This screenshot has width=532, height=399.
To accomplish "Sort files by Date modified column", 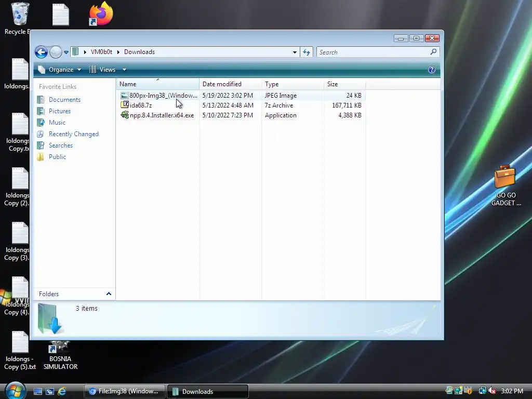I will (x=230, y=84).
